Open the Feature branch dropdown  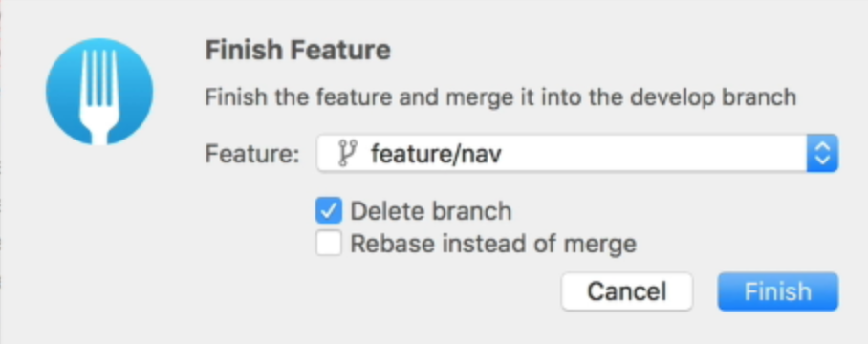tap(577, 153)
